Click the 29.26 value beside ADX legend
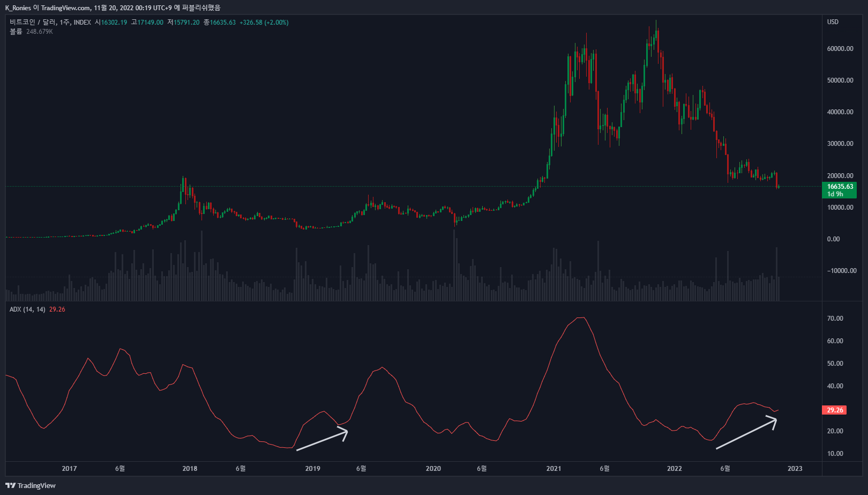Screen dimensions: 868x495 click(57, 309)
